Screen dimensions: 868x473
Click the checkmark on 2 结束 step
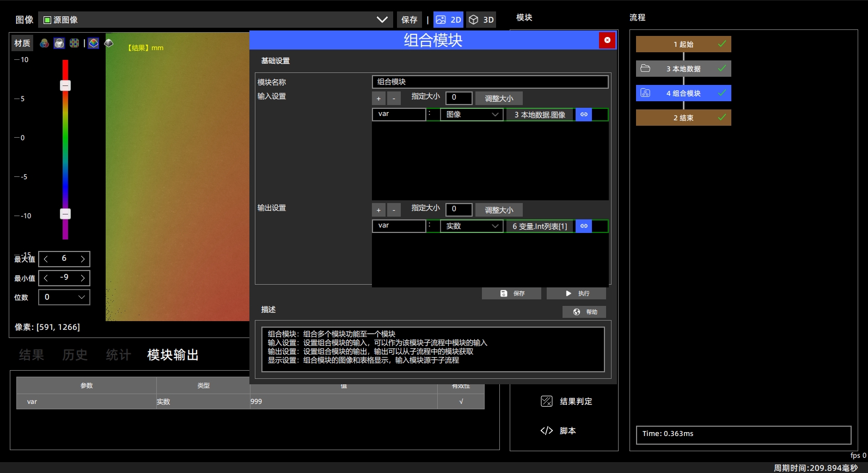(x=722, y=118)
